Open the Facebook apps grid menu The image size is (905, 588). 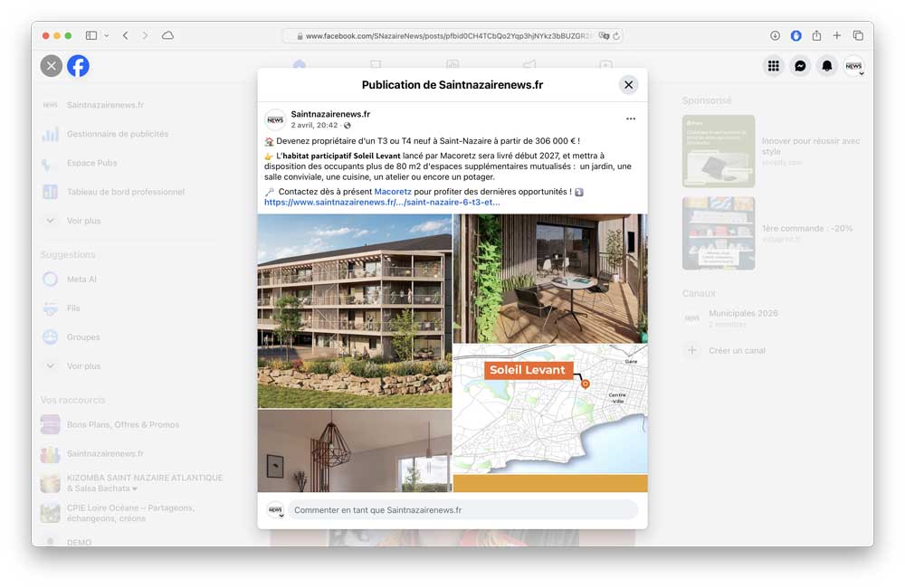coord(773,66)
